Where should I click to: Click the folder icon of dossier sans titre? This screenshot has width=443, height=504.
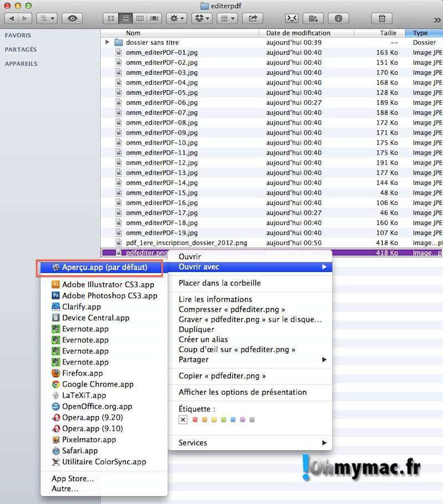[119, 43]
